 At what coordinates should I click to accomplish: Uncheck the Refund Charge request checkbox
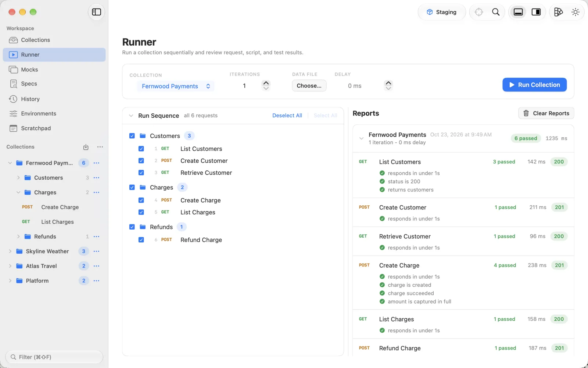click(x=141, y=240)
